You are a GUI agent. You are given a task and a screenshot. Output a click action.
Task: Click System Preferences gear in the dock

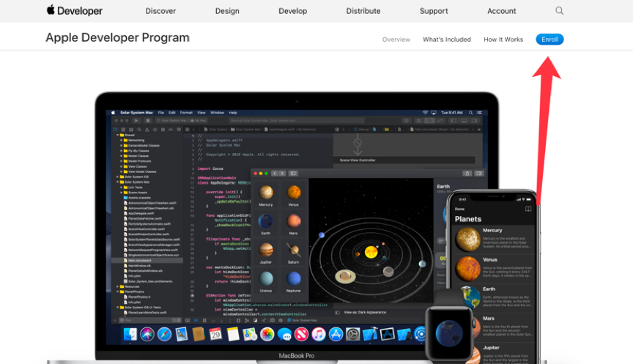click(353, 334)
